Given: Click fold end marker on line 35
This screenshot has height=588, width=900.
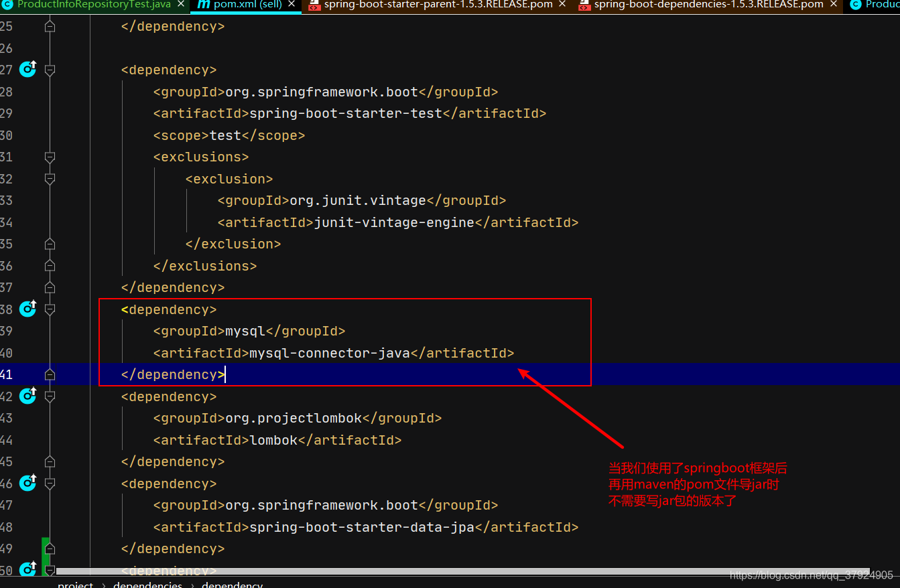Looking at the screenshot, I should pos(50,244).
